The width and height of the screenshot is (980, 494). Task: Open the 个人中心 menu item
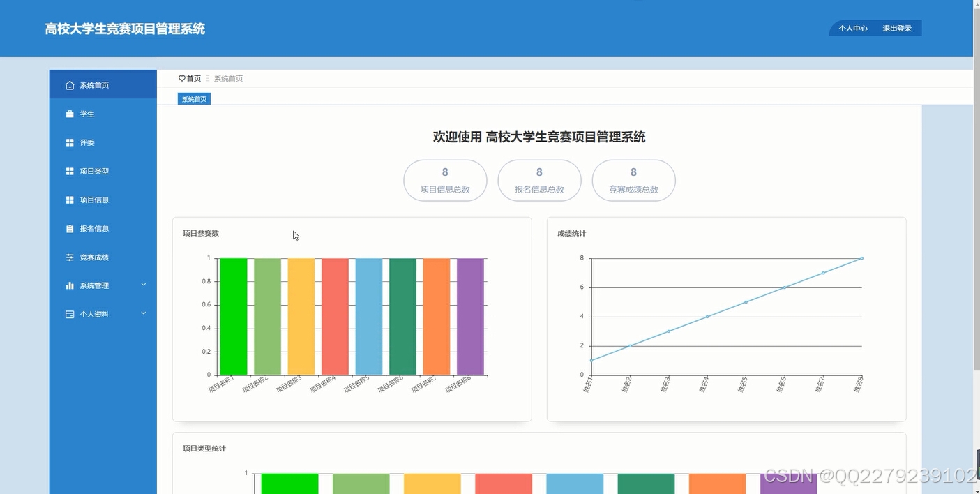coord(852,28)
